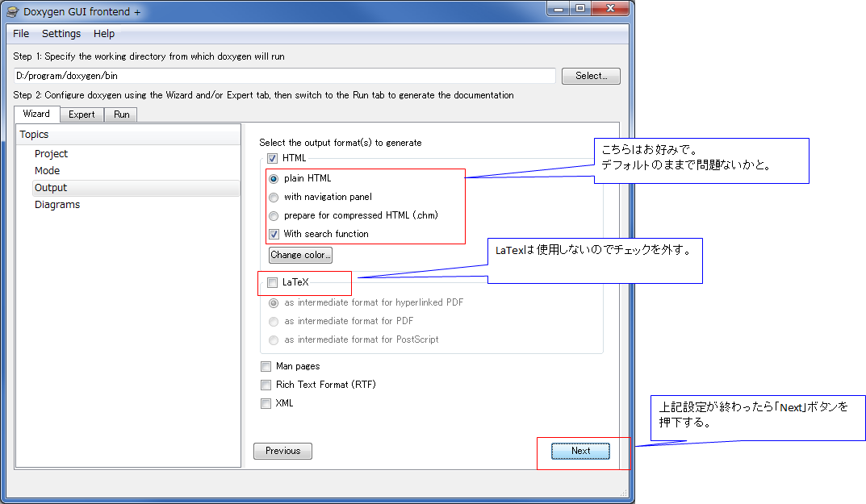This screenshot has width=866, height=504.
Task: Click the Topics list header
Action: [x=128, y=135]
